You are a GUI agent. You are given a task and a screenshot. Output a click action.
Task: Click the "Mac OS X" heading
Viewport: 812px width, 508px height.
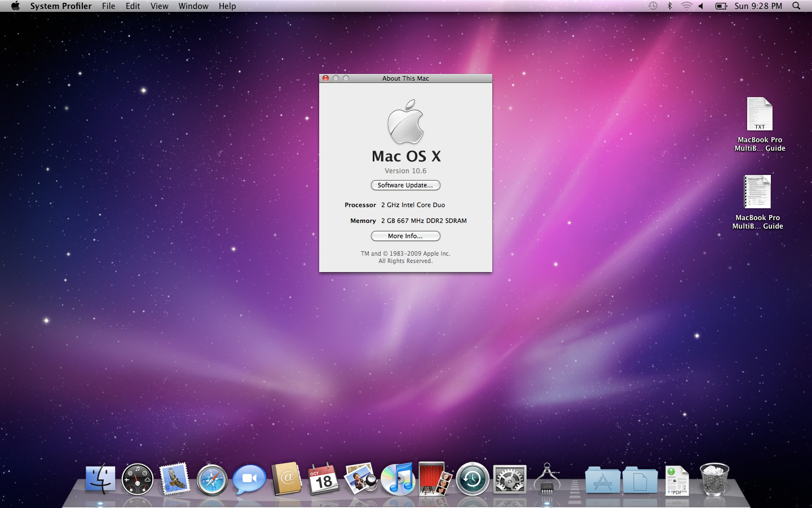(x=406, y=156)
